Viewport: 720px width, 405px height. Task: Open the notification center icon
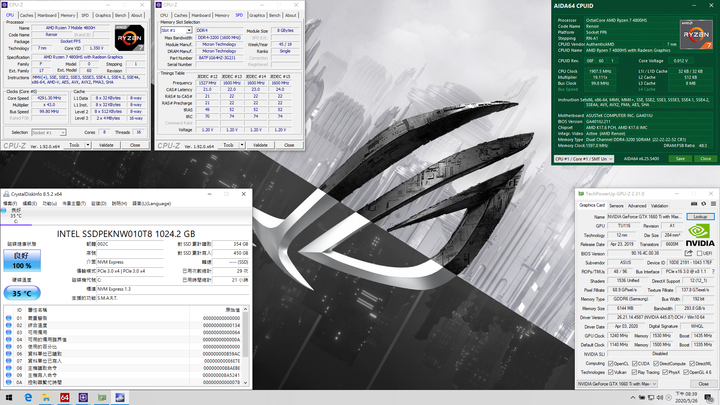click(x=709, y=398)
